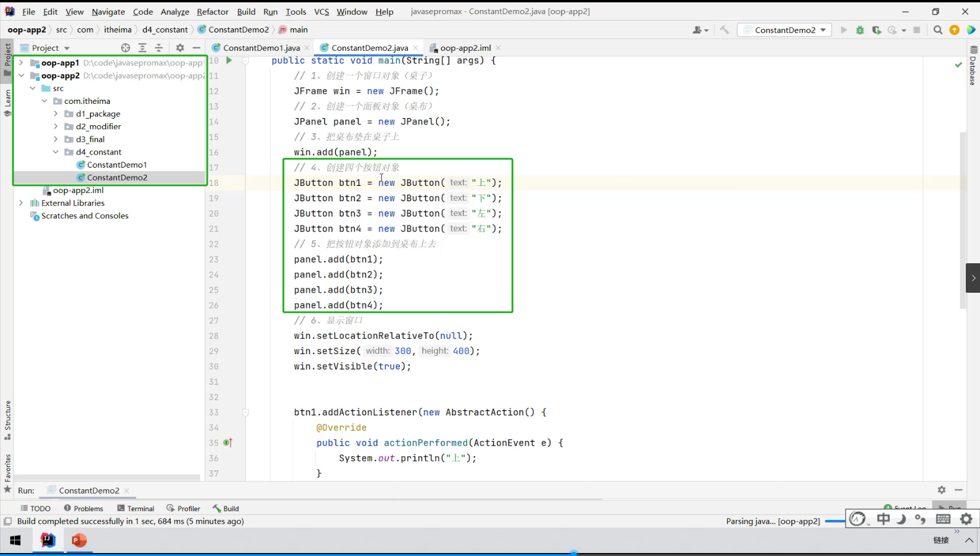Open the IME settings gear icon
The image size is (980, 556).
click(x=966, y=519)
